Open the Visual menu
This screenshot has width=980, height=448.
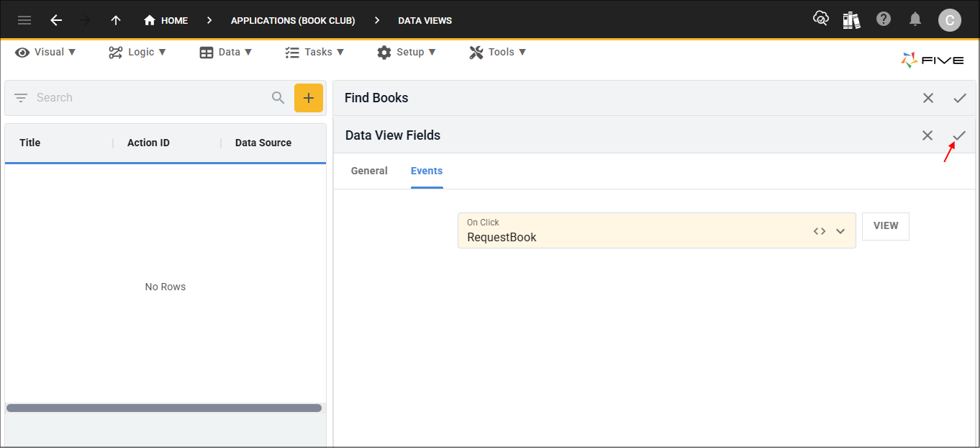pos(46,52)
